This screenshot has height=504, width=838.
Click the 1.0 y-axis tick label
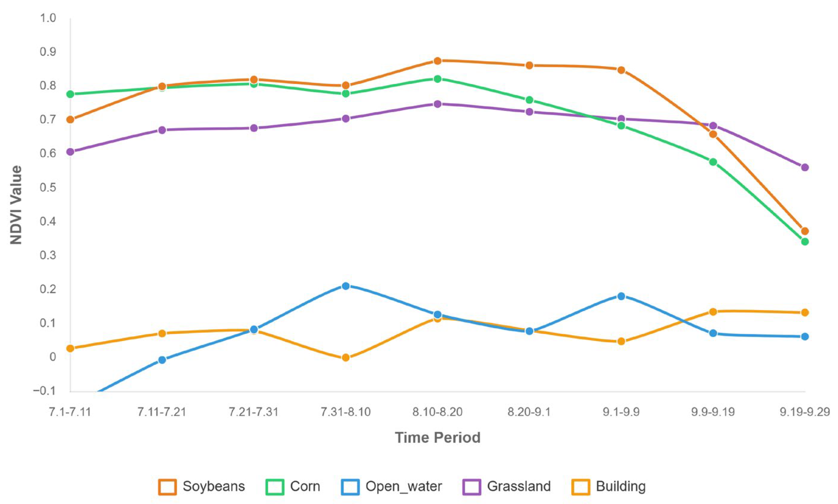[48, 18]
